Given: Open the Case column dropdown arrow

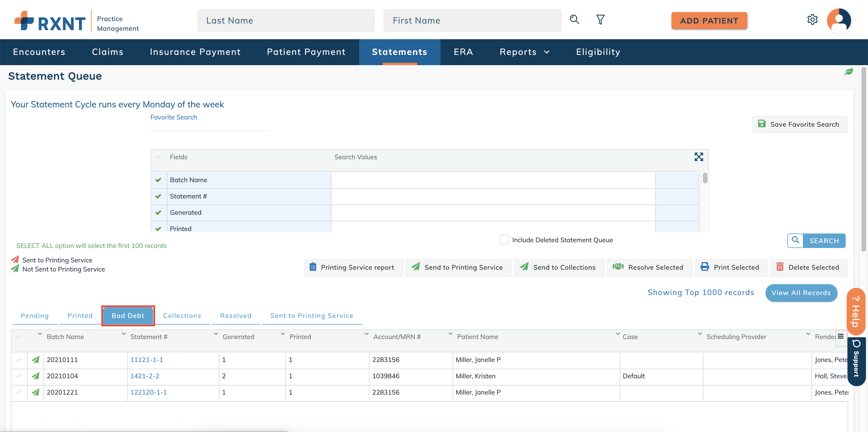Looking at the screenshot, I should pos(700,334).
